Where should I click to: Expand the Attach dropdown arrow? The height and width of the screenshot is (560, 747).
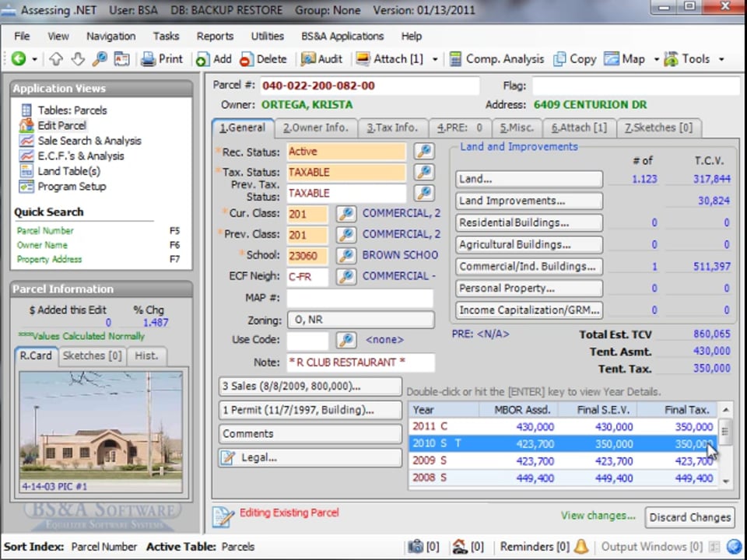[435, 59]
